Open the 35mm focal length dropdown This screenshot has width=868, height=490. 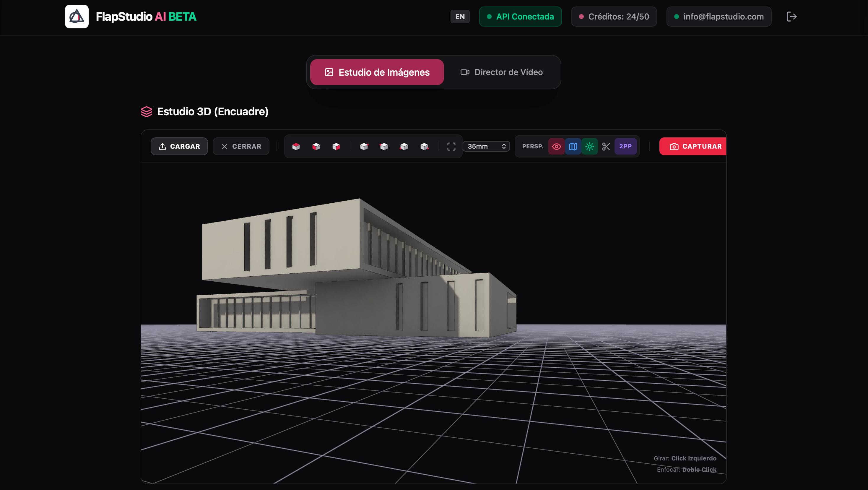pos(486,146)
